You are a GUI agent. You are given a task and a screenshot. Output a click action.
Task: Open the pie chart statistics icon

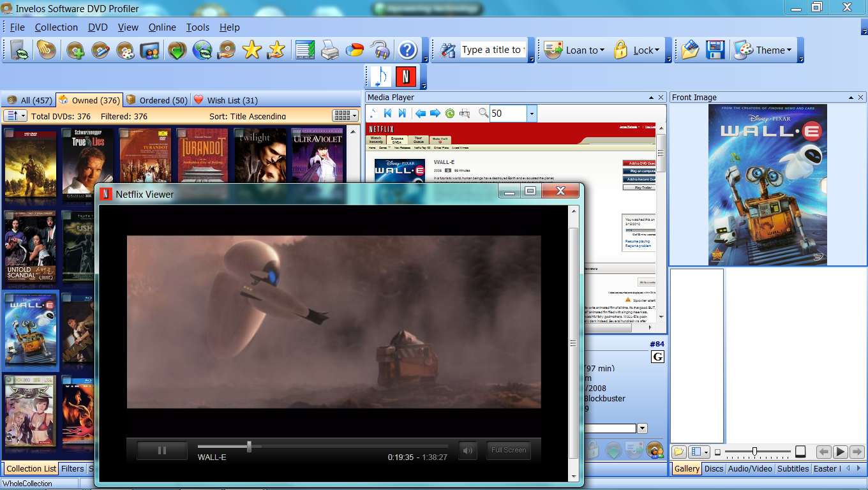355,50
